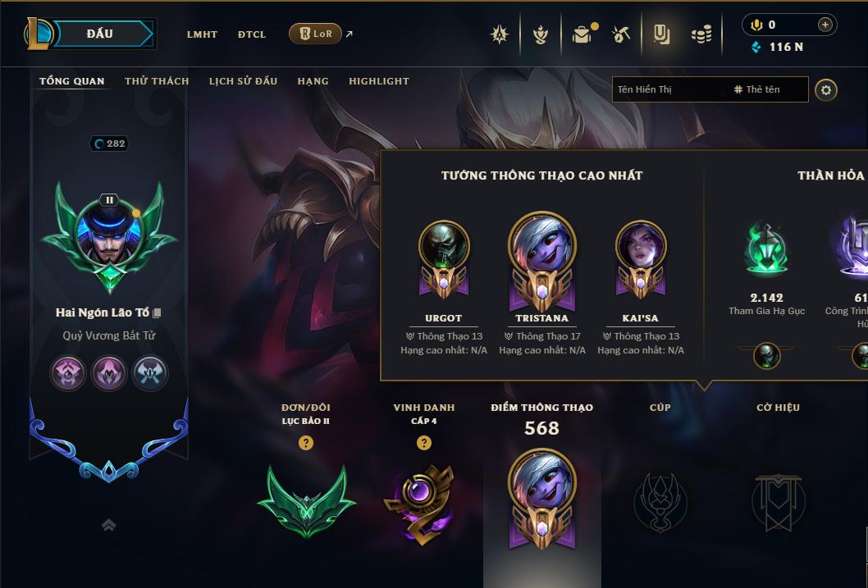Select the Tristana mastery portrait

point(542,244)
